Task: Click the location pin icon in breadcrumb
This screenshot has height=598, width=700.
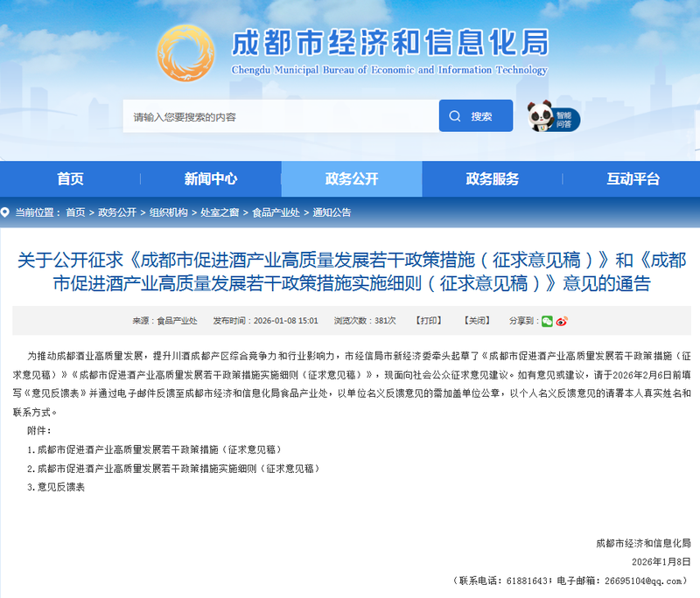Action: coord(7,212)
